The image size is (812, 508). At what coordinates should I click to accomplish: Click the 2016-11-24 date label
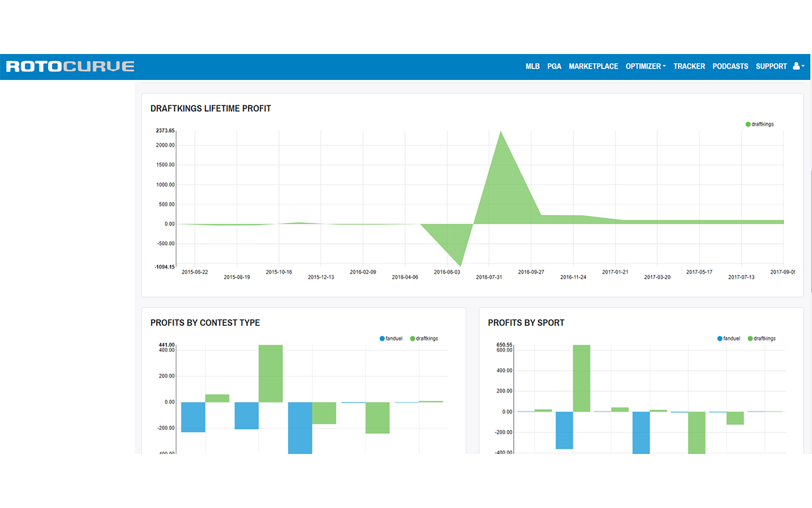573,277
